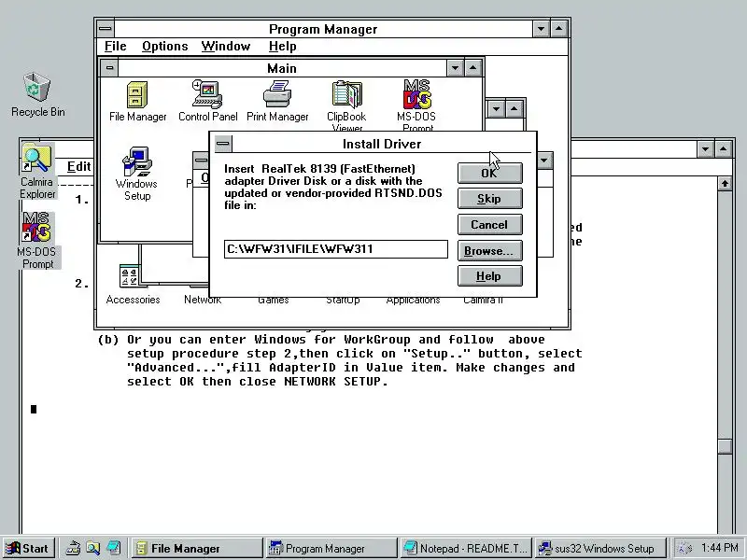Click the taskbar clock showing 1:44 PM

click(x=719, y=548)
